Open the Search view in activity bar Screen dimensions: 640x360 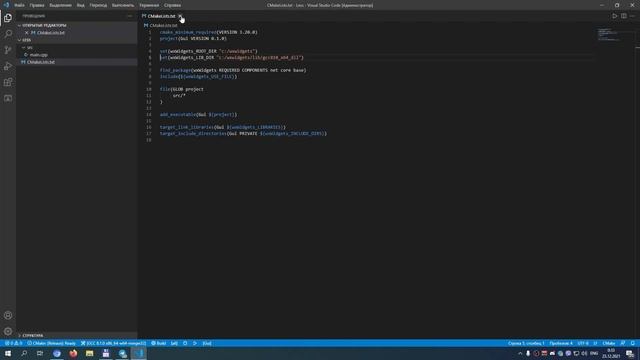[x=8, y=34]
